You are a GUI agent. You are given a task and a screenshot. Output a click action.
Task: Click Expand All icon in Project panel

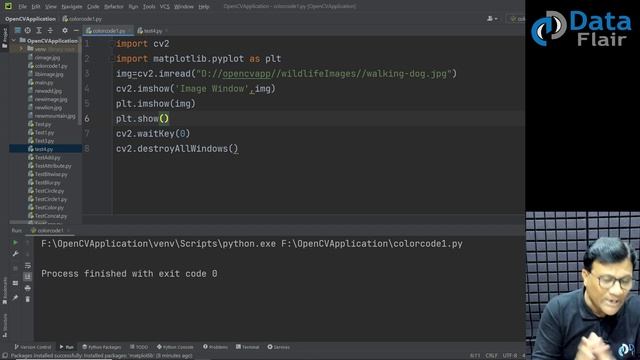click(39, 30)
